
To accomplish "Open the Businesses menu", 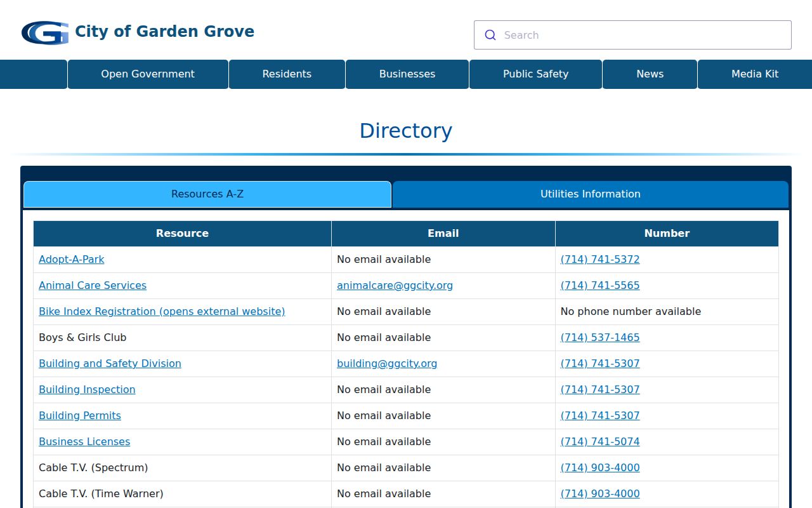I will click(x=407, y=74).
